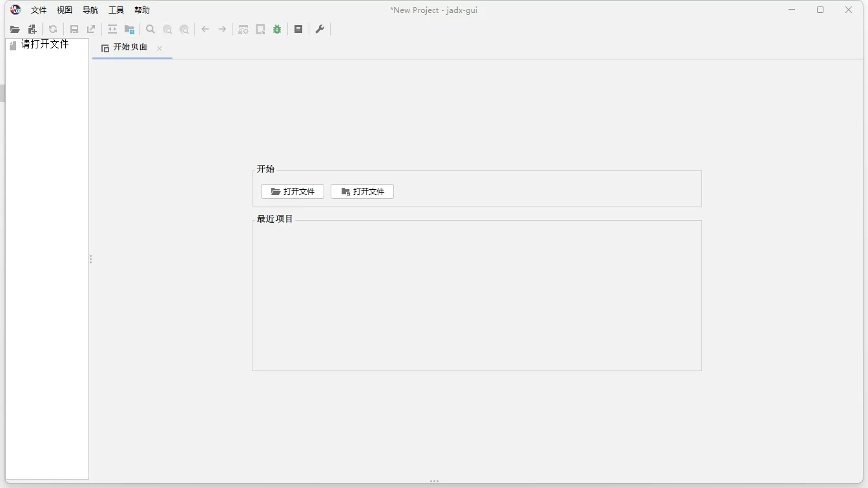Toggle Sync with editor on the toolbar
Image resolution: width=868 pixels, height=488 pixels.
[x=112, y=29]
